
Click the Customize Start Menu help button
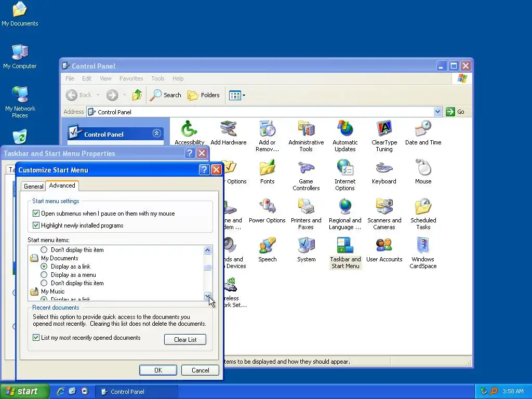click(x=204, y=170)
